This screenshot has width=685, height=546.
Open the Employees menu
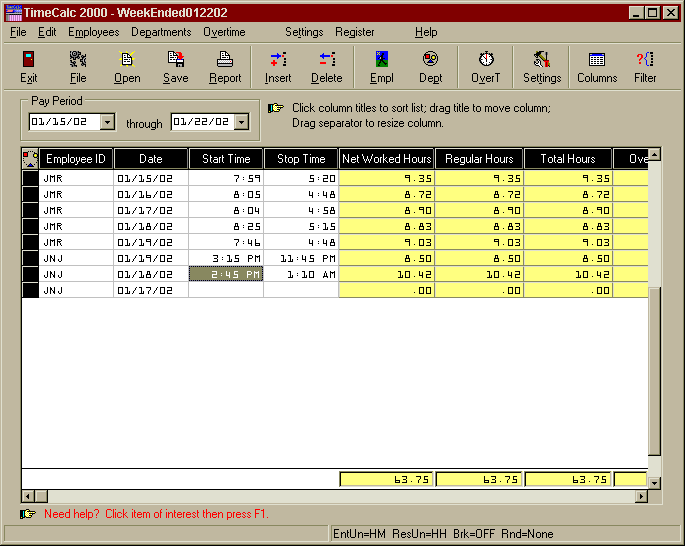coord(93,32)
